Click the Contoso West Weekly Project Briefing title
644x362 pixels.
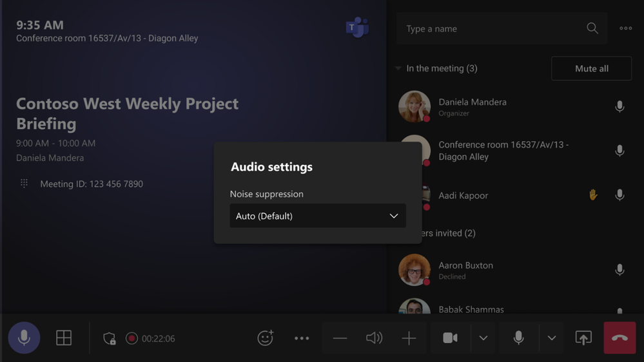(128, 114)
